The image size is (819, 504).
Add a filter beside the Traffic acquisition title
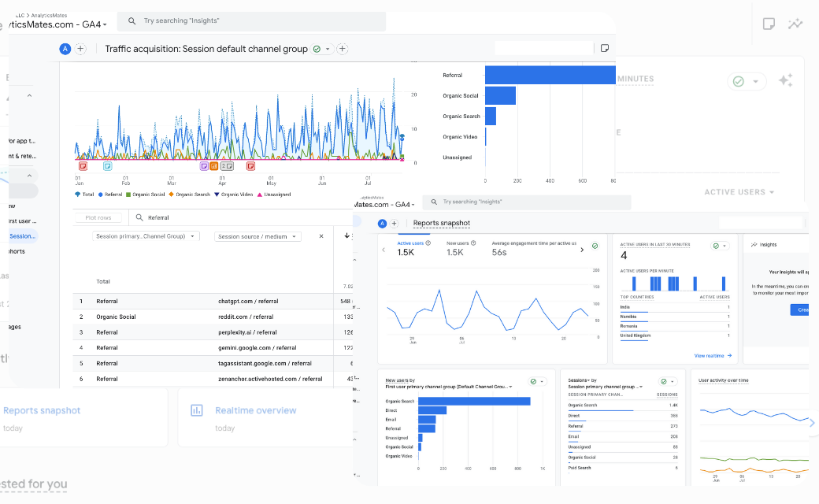(x=342, y=49)
